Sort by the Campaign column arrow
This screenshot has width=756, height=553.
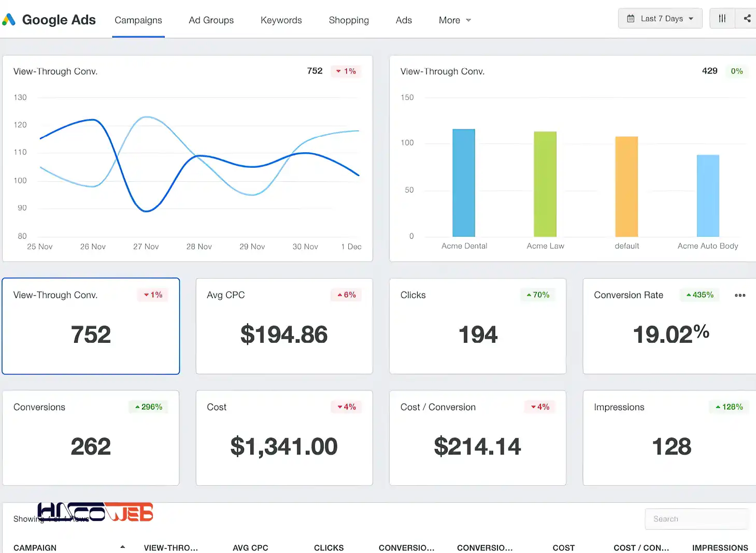click(122, 547)
